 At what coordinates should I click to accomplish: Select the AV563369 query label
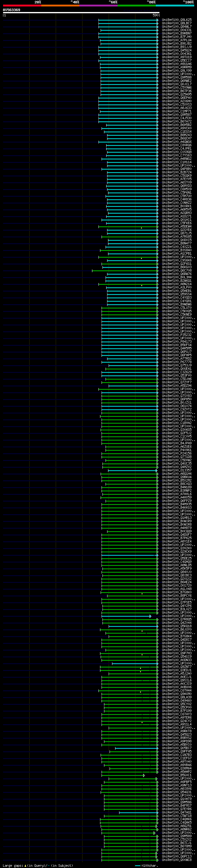[x=11, y=10]
